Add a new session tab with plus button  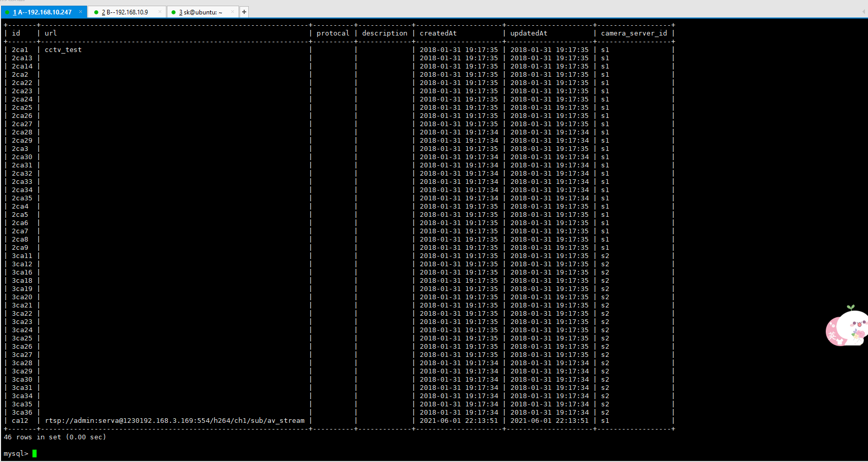click(x=244, y=12)
